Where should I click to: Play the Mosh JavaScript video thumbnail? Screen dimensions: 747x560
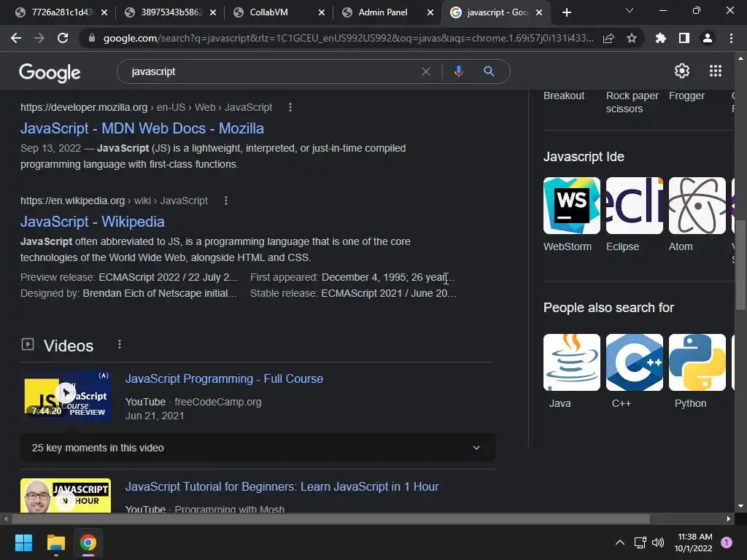(66, 496)
